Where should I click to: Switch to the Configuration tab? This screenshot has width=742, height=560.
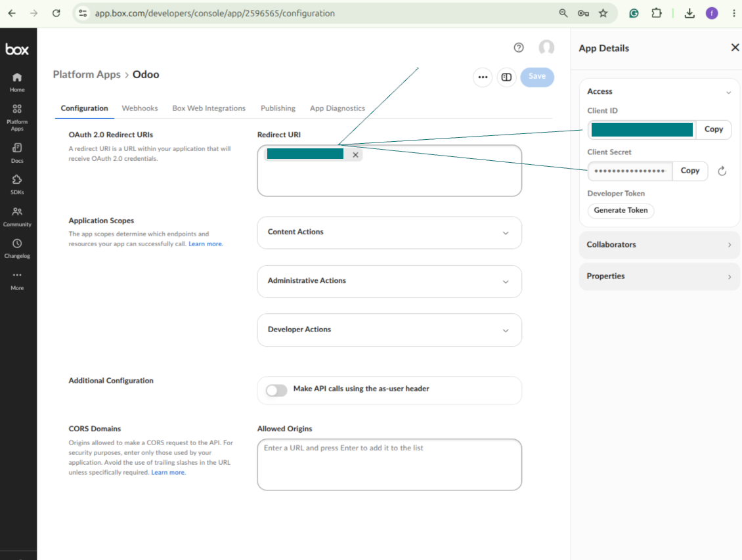(84, 108)
